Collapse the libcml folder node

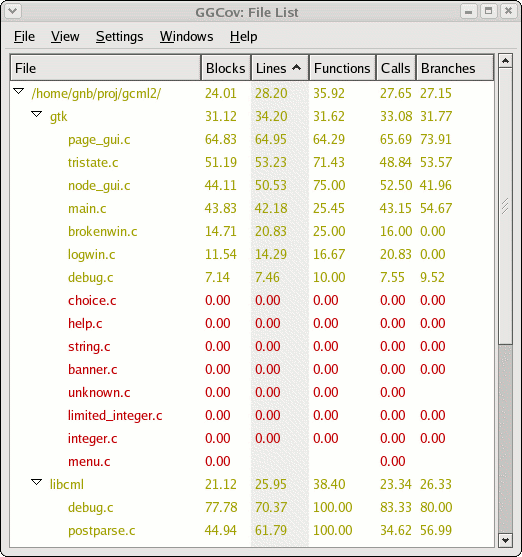coord(36,482)
